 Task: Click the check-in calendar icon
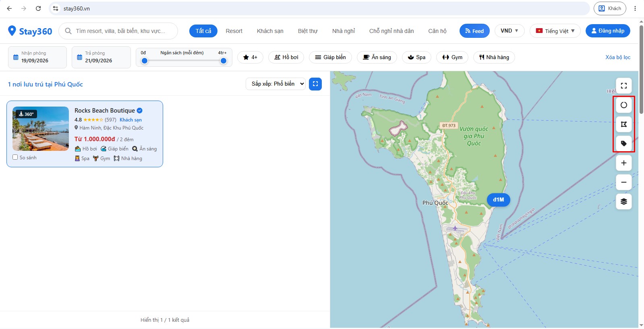[16, 57]
